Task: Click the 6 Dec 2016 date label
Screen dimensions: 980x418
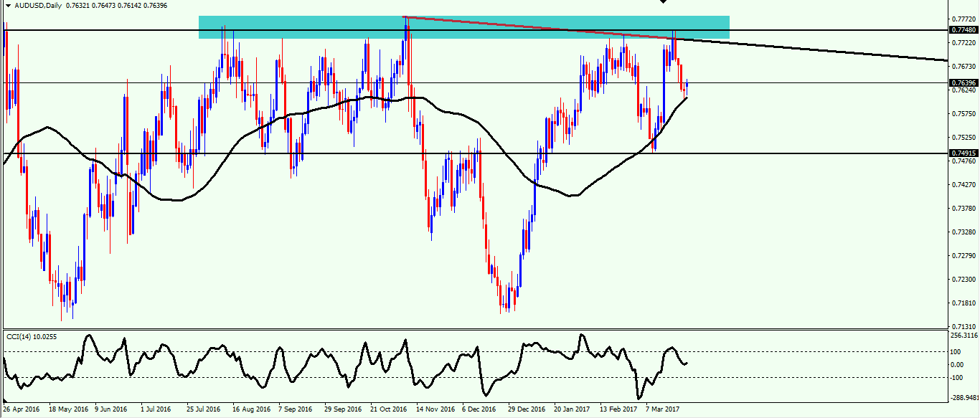Action: tap(480, 409)
